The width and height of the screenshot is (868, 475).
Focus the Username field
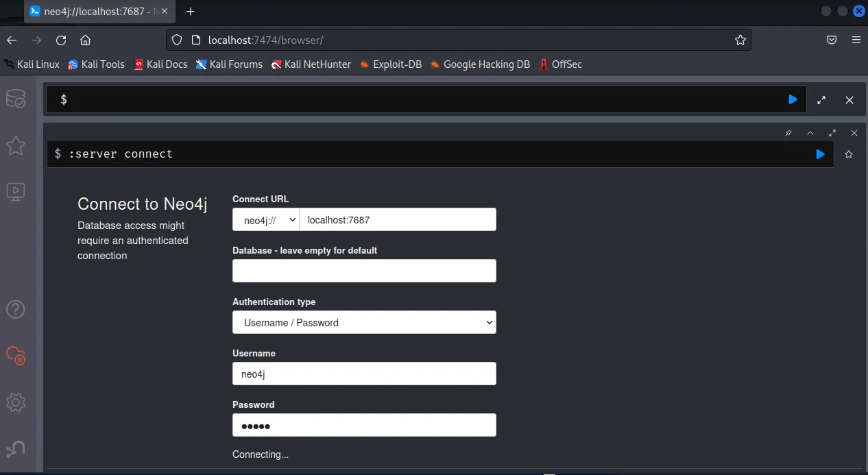pos(364,374)
